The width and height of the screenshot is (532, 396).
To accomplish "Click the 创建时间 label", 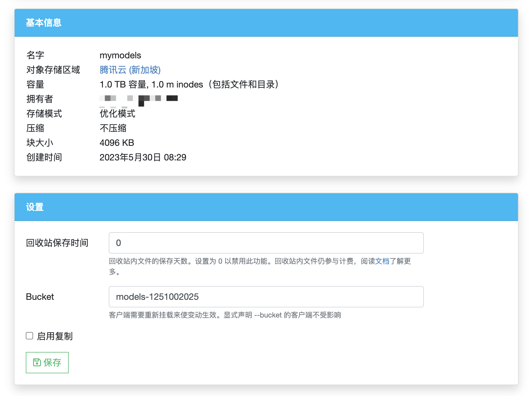I will 44,157.
